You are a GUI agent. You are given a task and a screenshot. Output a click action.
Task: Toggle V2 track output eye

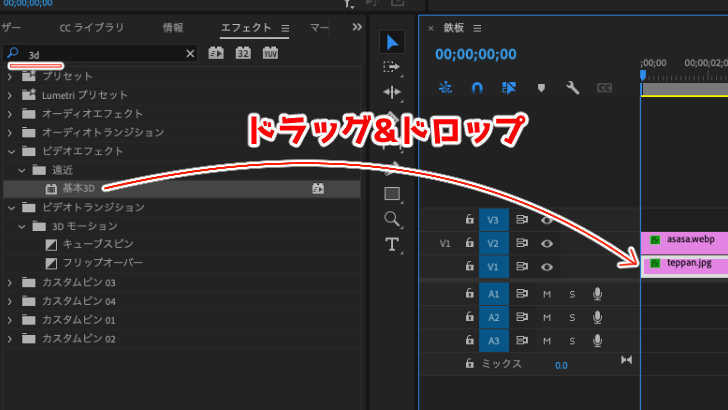pyautogui.click(x=546, y=243)
